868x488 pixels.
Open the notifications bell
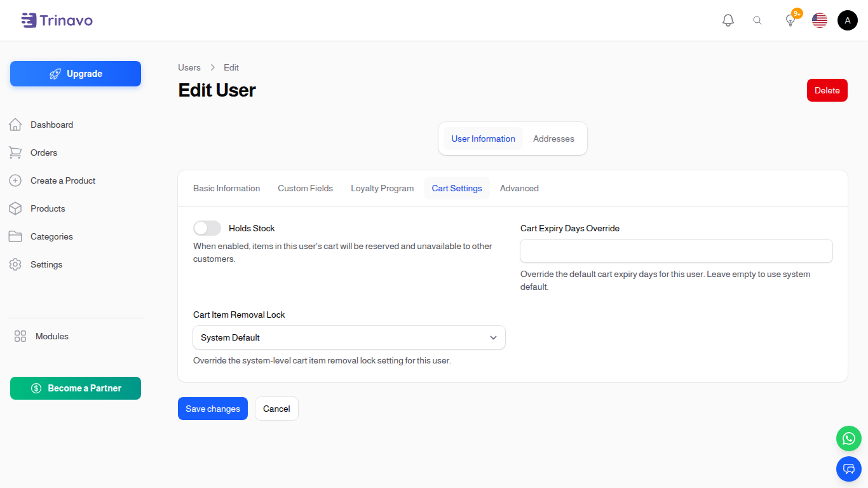click(x=728, y=20)
